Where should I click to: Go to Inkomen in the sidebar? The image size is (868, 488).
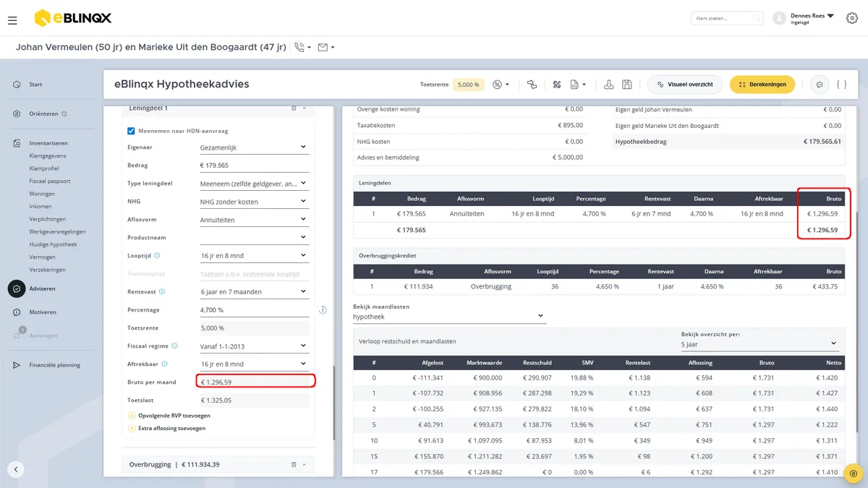pos(40,207)
